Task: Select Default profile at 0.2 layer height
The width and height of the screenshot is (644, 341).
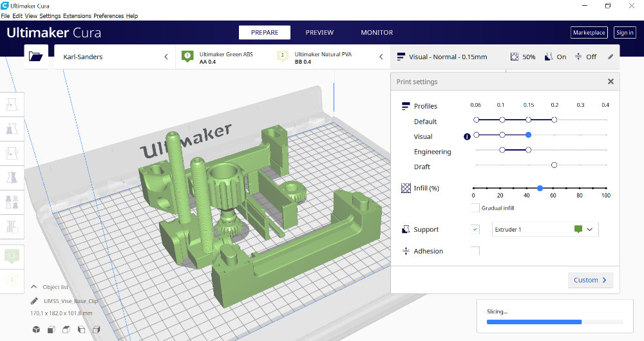Action: coord(554,120)
